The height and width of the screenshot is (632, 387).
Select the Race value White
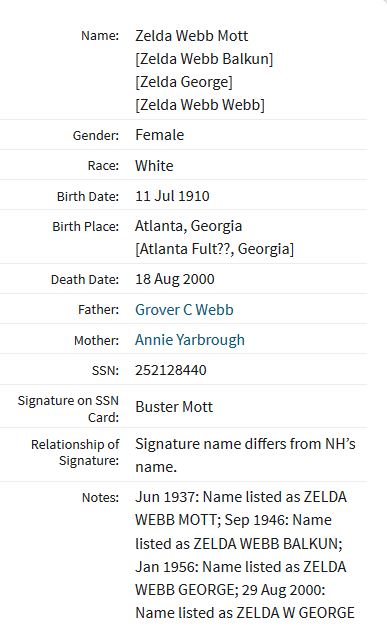(154, 166)
